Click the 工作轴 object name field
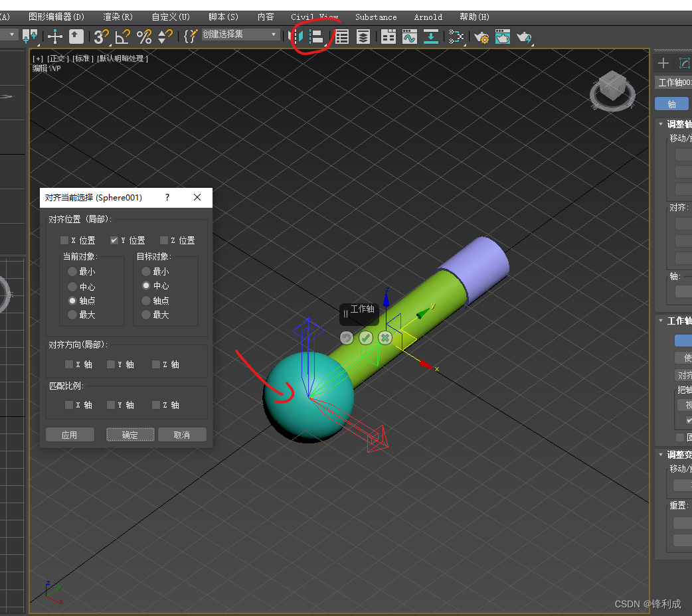692x616 pixels. [673, 82]
